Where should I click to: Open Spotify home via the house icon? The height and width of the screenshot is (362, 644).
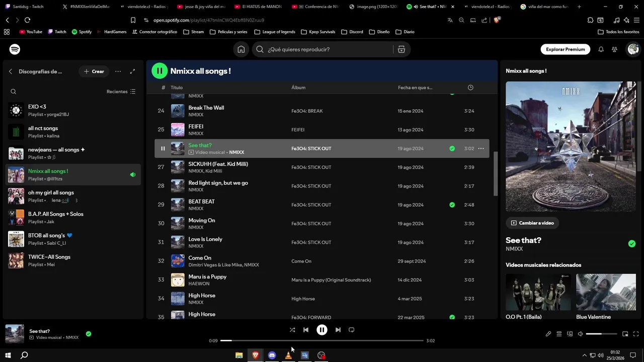241,49
